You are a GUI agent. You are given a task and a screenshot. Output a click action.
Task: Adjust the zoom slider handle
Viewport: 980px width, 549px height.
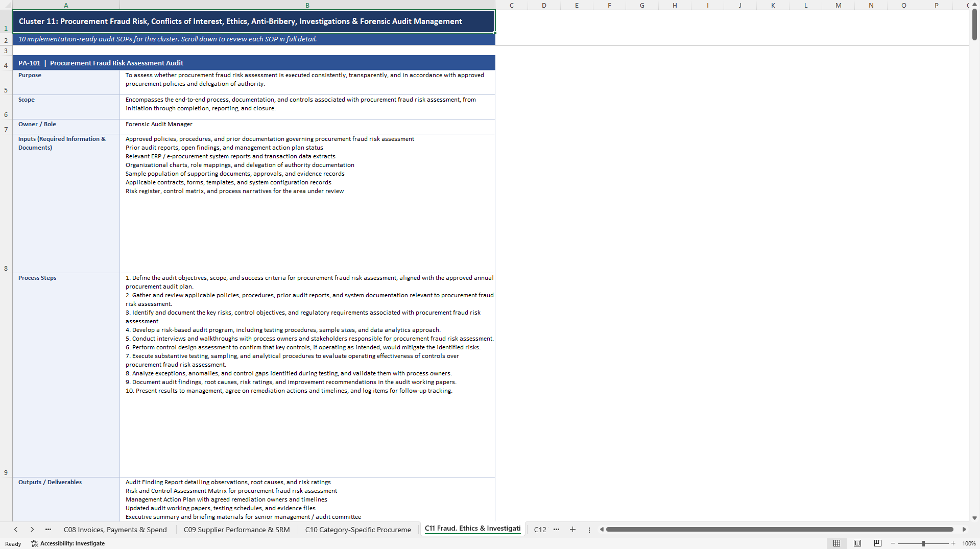coord(923,543)
